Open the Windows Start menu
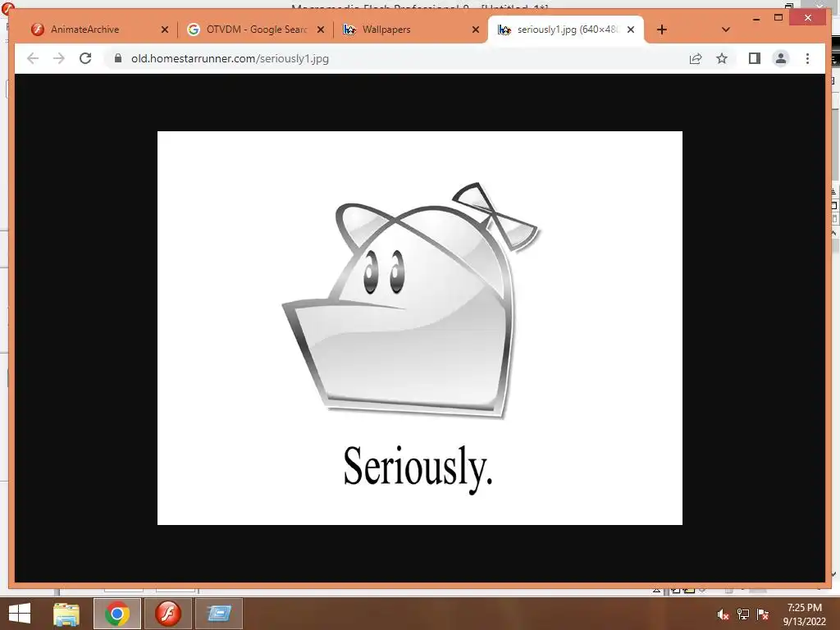 click(x=20, y=614)
